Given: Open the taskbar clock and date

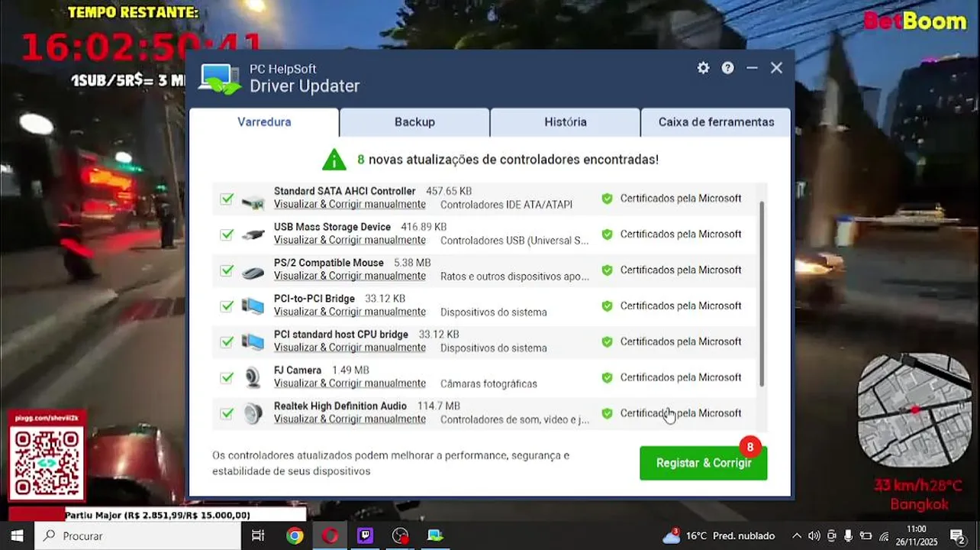Looking at the screenshot, I should pos(917,535).
